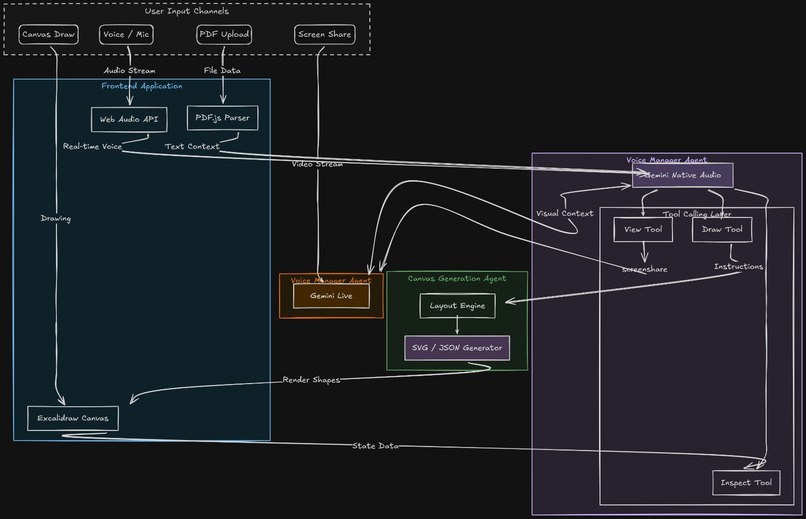Click the State Data label
The width and height of the screenshot is (806, 519).
click(x=376, y=446)
